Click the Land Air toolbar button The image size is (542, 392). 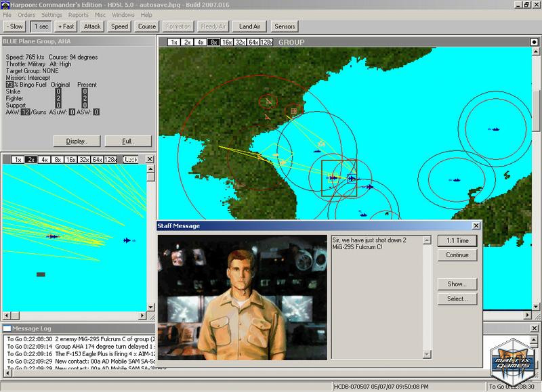(x=249, y=26)
